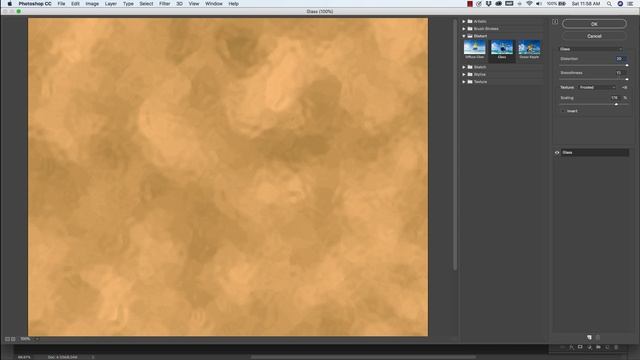
Task: Open the volume control in menu bar
Action: (x=539, y=4)
